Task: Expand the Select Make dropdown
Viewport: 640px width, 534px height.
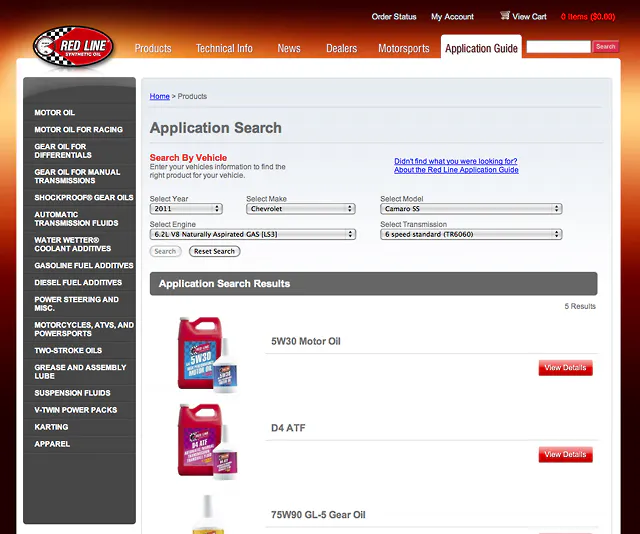Action: pyautogui.click(x=300, y=209)
